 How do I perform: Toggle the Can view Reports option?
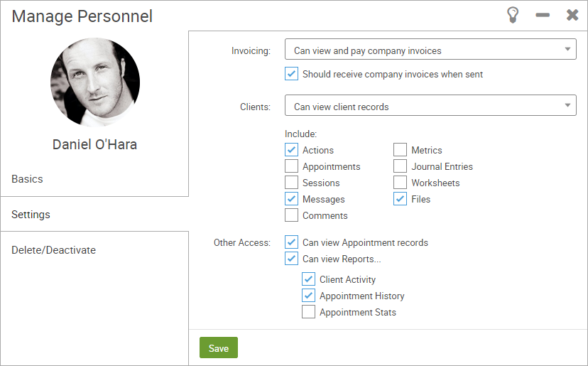291,258
